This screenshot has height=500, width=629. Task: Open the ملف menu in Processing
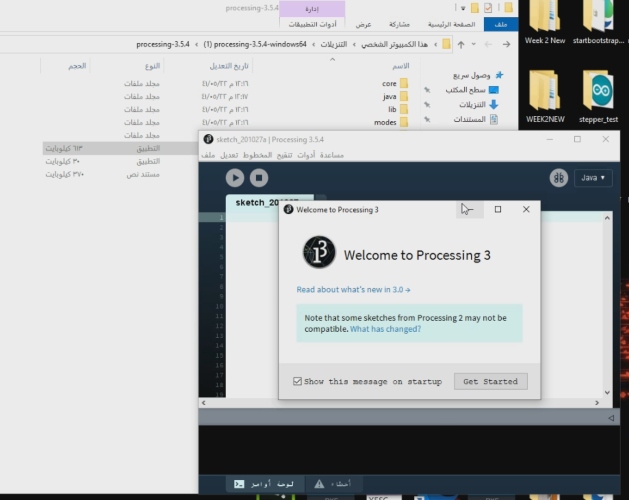208,155
